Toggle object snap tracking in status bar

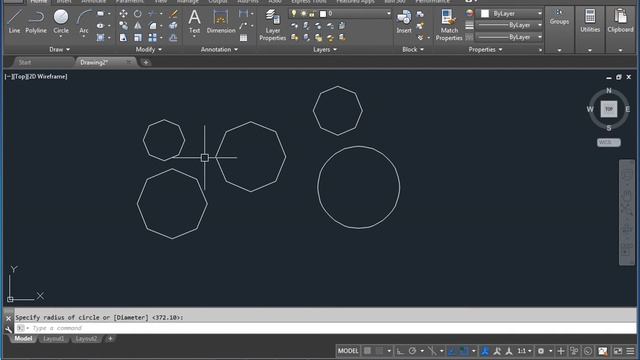click(x=452, y=351)
